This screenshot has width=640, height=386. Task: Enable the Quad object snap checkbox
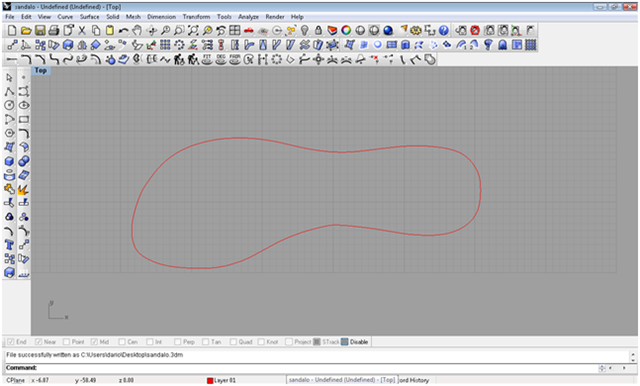[x=233, y=342]
